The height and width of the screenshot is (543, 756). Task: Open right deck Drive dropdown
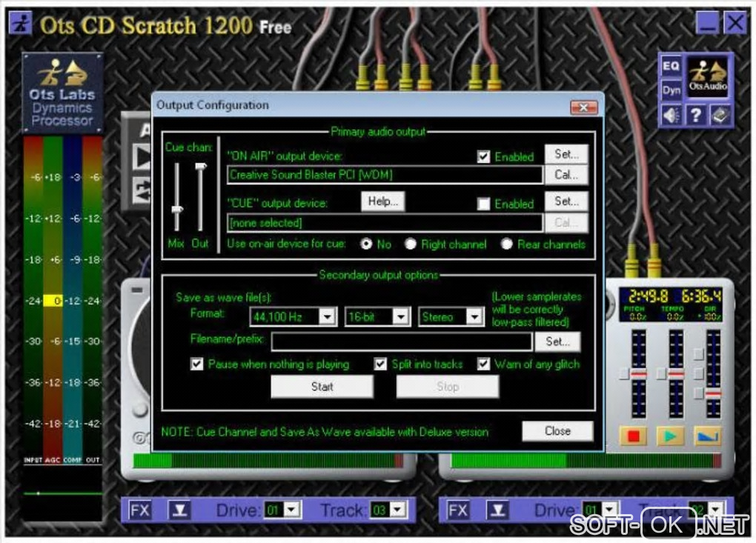610,510
